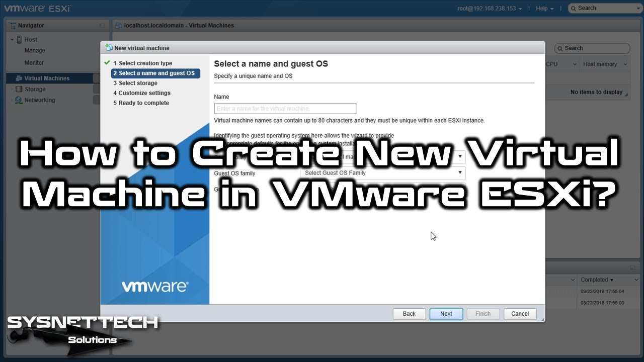644x362 pixels.
Task: Click the localhost.localdomain Virtual Machines header icon
Action: (x=119, y=25)
